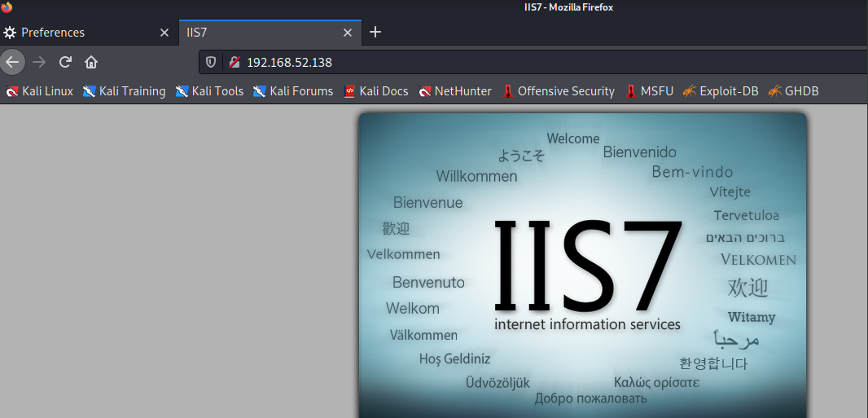This screenshot has width=868, height=418.
Task: Close the IIS7 tab
Action: coord(348,33)
